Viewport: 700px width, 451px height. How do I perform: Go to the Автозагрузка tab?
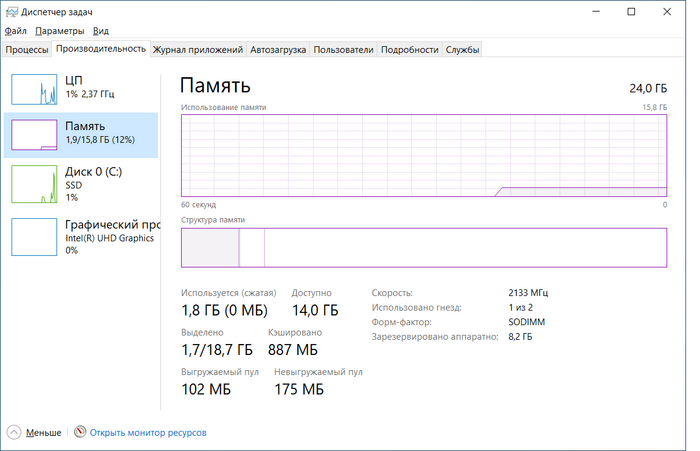tap(279, 49)
